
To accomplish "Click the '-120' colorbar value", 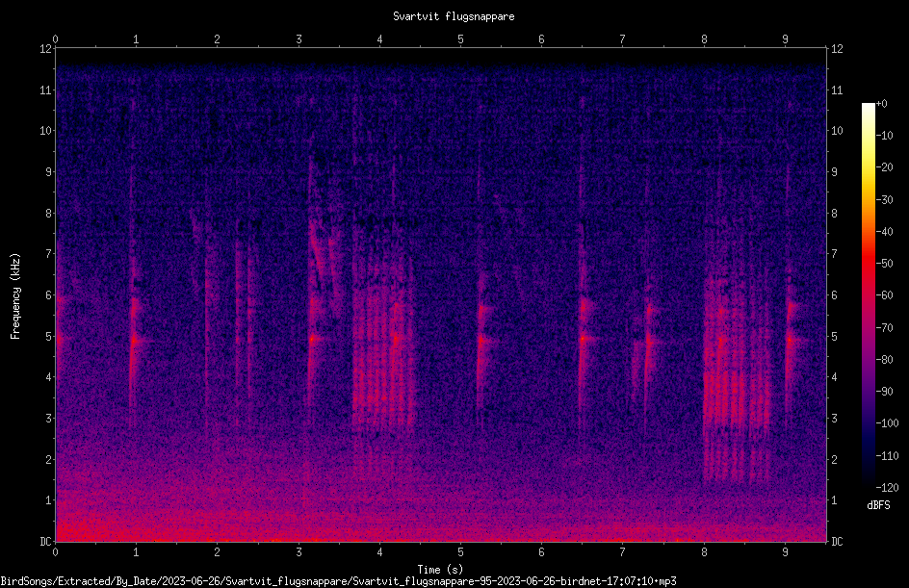I will [887, 488].
